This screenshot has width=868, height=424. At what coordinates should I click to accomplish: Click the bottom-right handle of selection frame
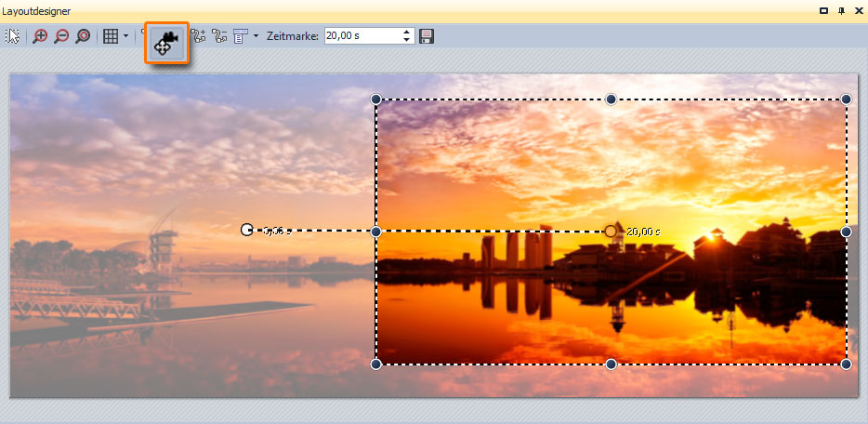(x=846, y=364)
